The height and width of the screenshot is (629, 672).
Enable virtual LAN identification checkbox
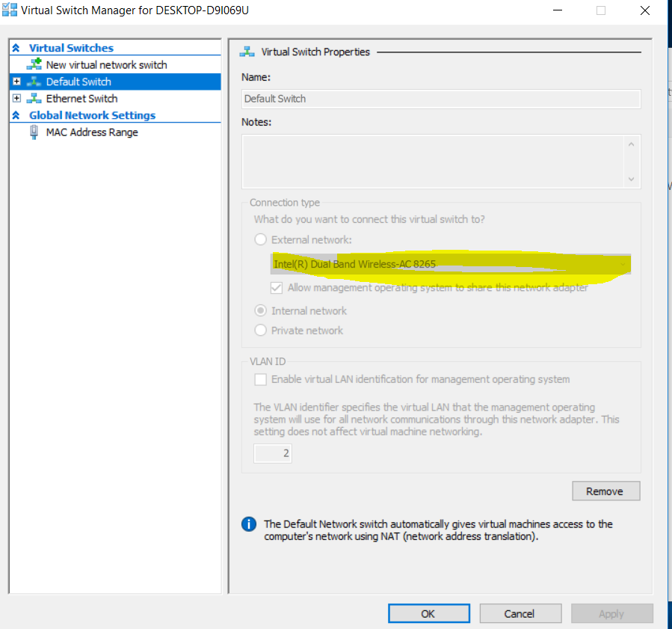pyautogui.click(x=261, y=379)
